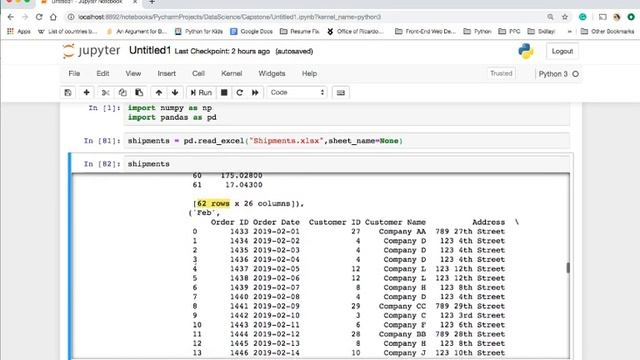Cut selected cells with the scissors icon

point(105,93)
